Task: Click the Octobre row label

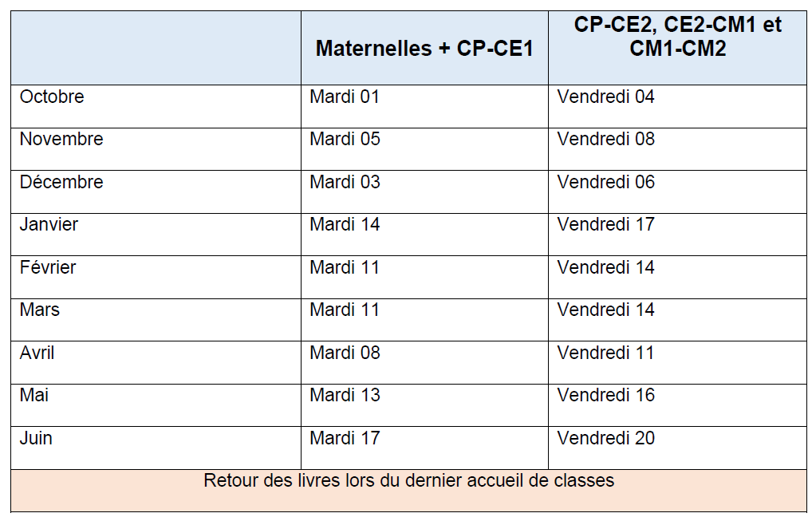Action: click(x=52, y=97)
